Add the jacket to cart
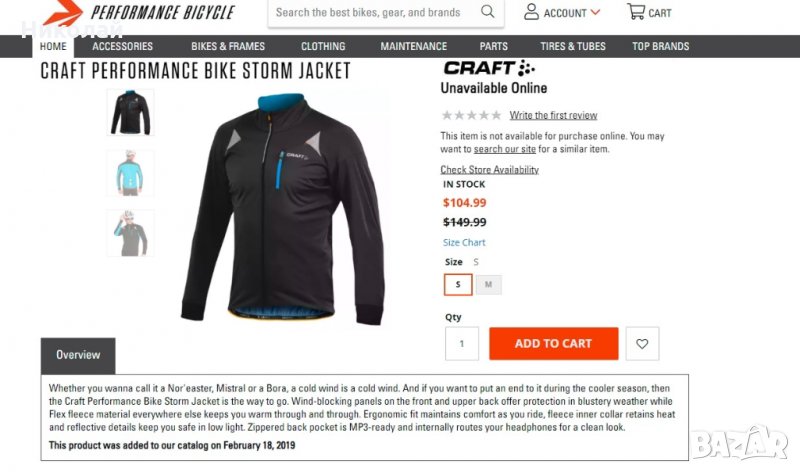This screenshot has width=800, height=472. [x=554, y=343]
